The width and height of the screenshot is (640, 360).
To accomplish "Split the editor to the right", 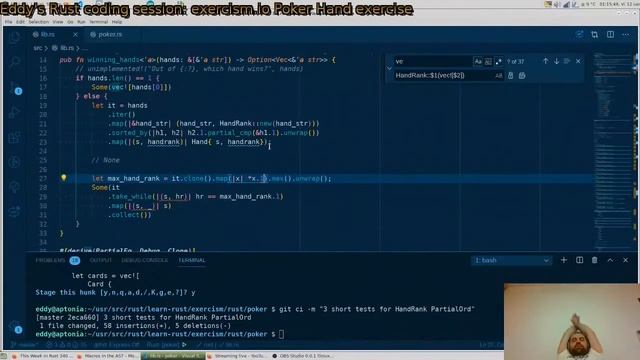I will click(610, 35).
